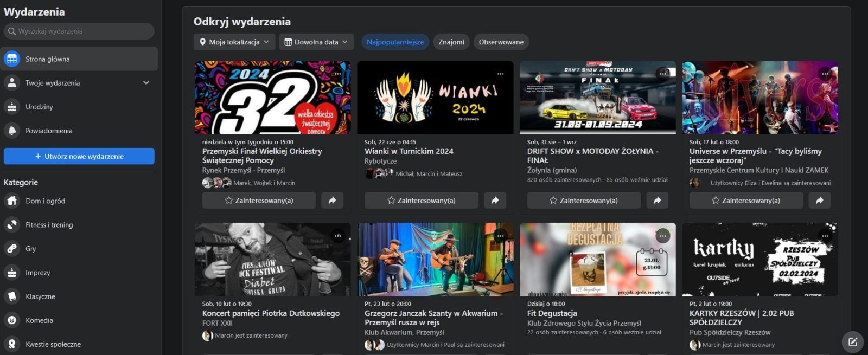Enable the Znajomi filter chip
The height and width of the screenshot is (355, 868).
pyautogui.click(x=451, y=42)
